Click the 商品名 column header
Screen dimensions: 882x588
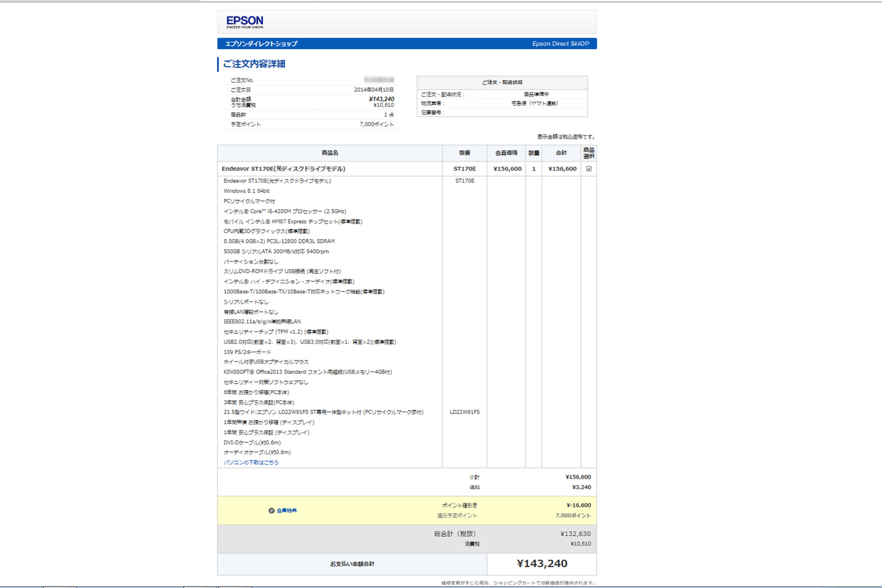tap(330, 153)
